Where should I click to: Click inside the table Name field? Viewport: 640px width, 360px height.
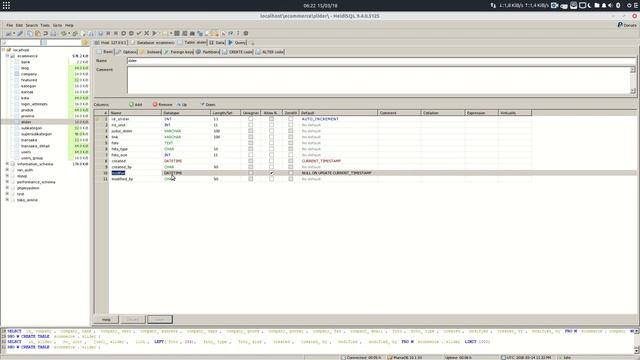click(x=381, y=61)
